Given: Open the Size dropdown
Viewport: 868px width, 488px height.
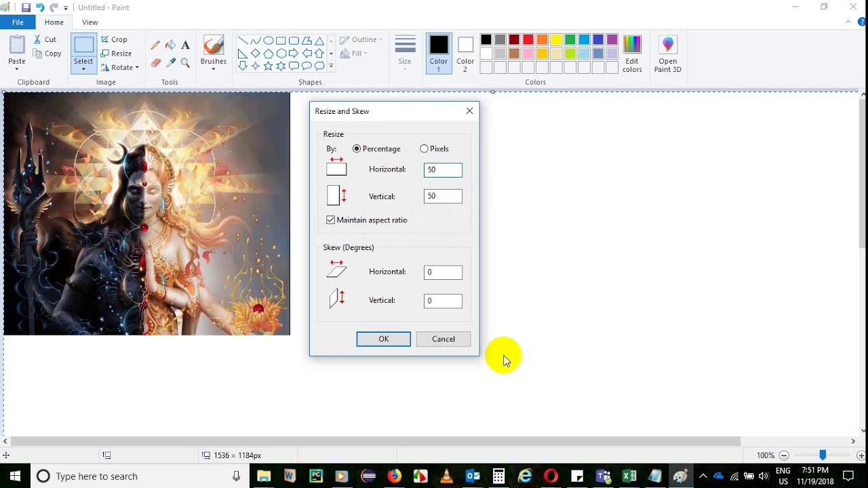Looking at the screenshot, I should (405, 54).
